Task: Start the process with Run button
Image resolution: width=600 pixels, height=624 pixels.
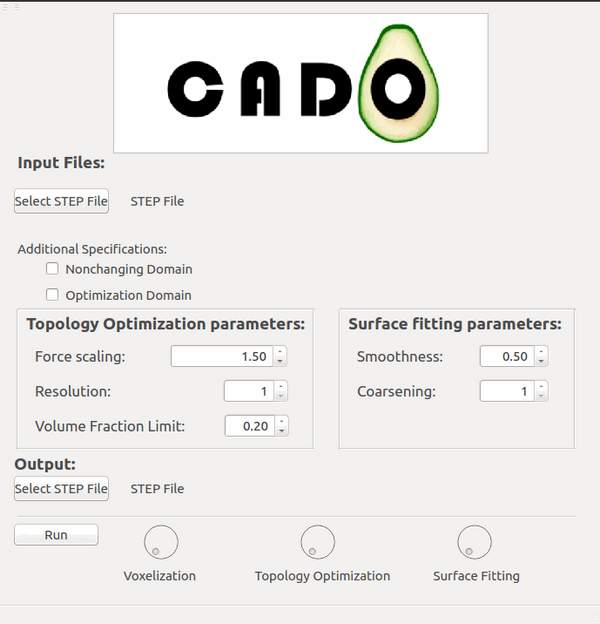Action: pos(56,535)
